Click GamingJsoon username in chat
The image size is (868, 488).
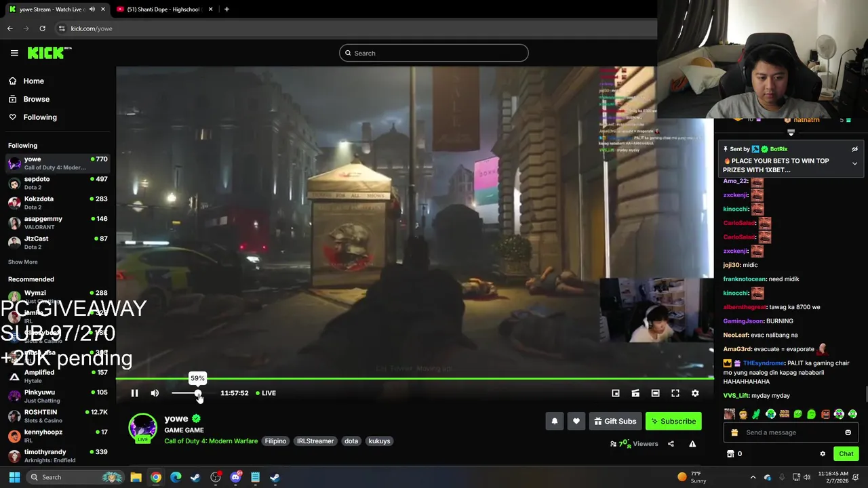tap(743, 321)
